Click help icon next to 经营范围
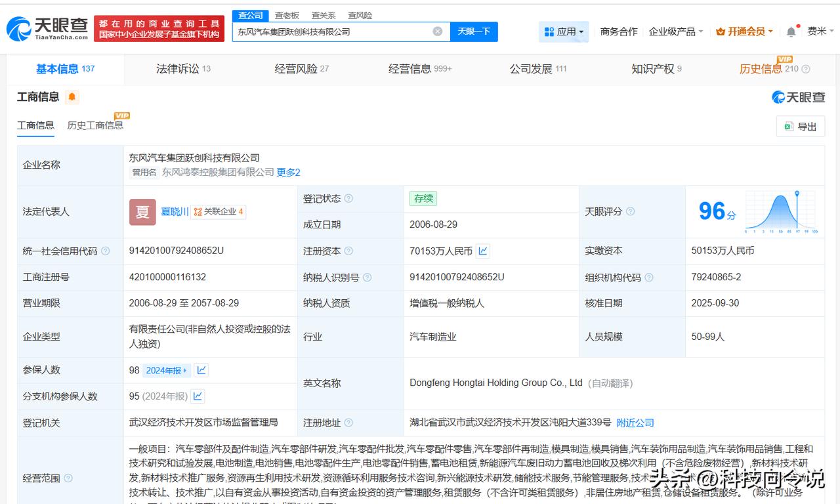Screen dimensions: 840x504 coord(68,478)
